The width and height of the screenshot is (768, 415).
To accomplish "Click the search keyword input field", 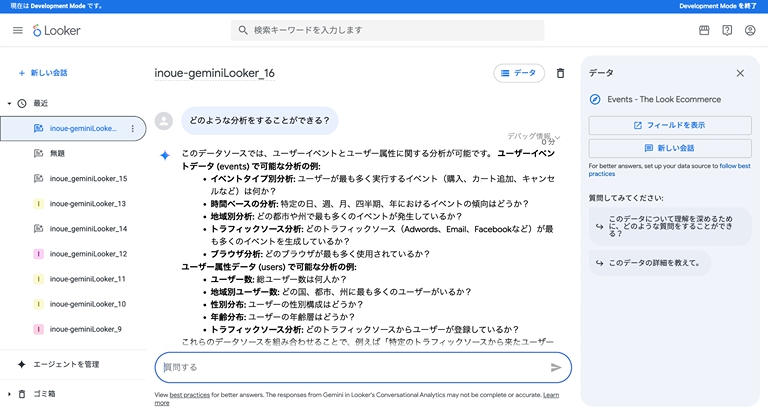I will coord(387,30).
